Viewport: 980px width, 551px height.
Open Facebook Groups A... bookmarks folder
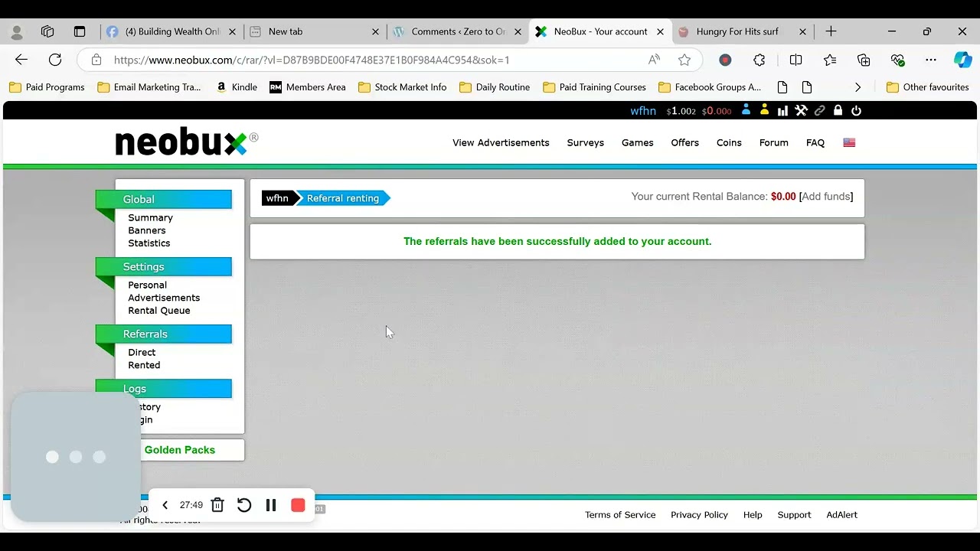(x=710, y=87)
